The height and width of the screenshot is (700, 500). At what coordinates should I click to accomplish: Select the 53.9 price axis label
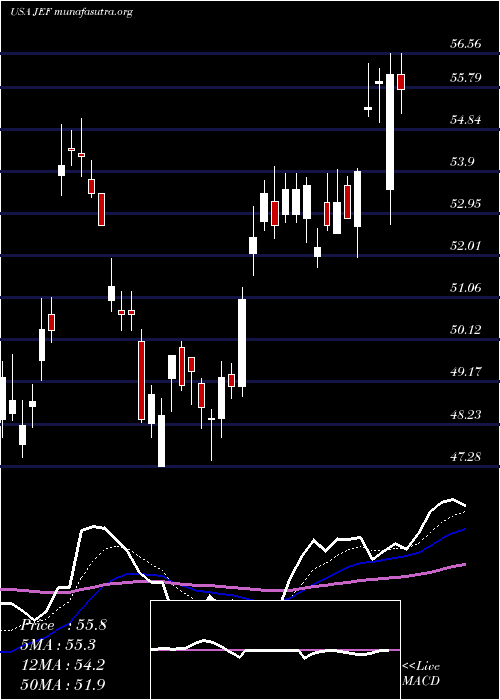(462, 162)
